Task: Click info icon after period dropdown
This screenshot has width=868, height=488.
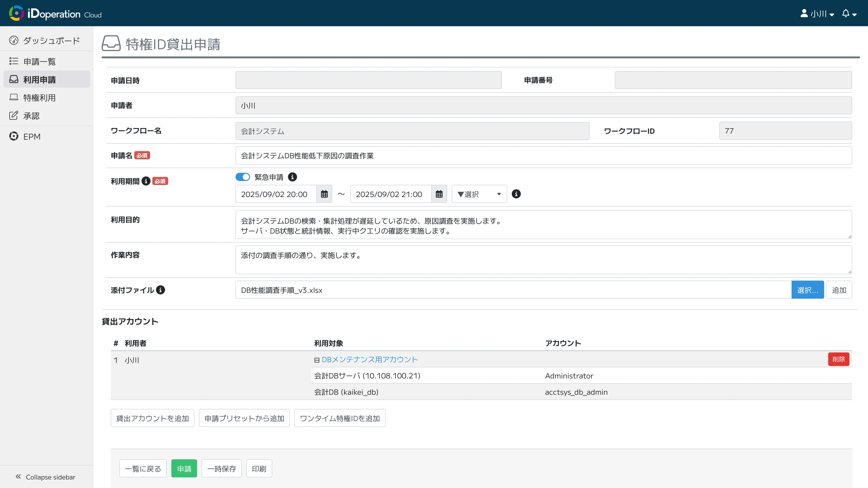Action: [516, 194]
